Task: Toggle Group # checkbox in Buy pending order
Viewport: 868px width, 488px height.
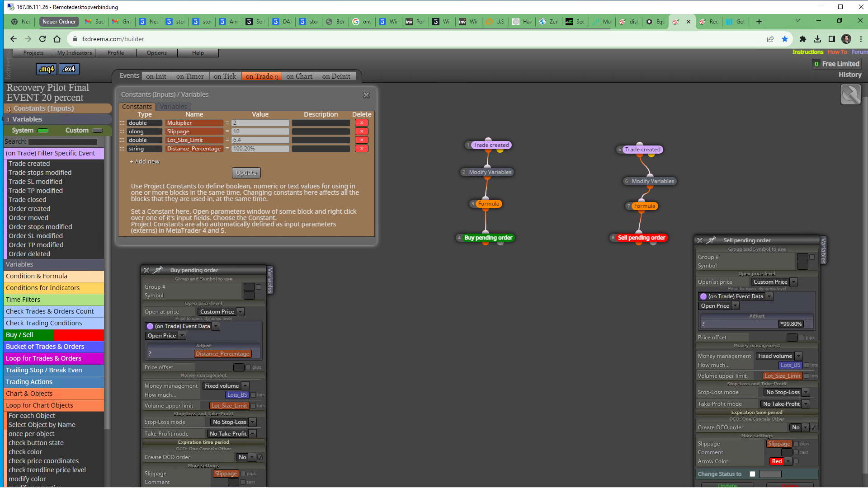Action: coord(259,287)
